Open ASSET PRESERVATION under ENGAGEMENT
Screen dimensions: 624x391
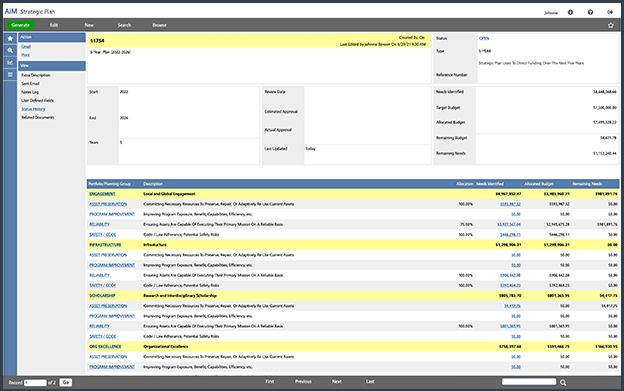[108, 204]
